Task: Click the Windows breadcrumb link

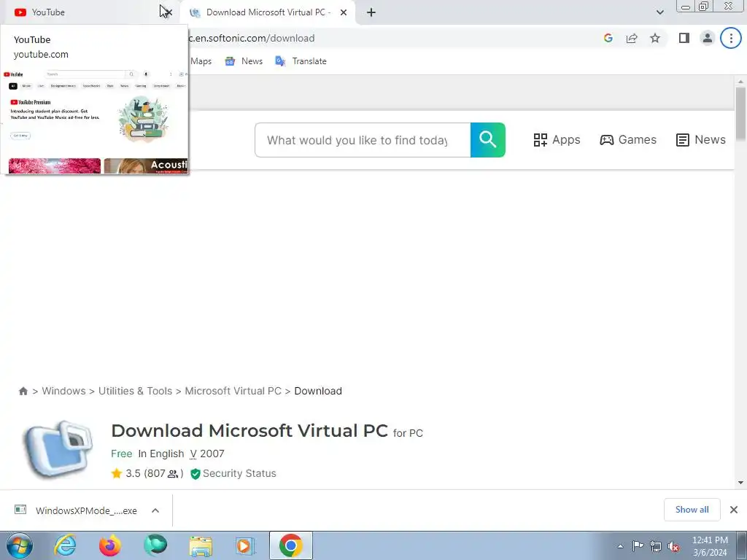Action: [x=64, y=391]
